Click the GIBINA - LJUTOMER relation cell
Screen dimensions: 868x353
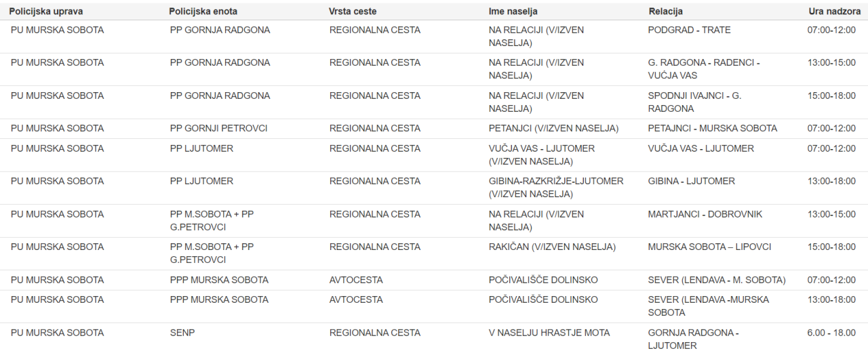point(691,181)
